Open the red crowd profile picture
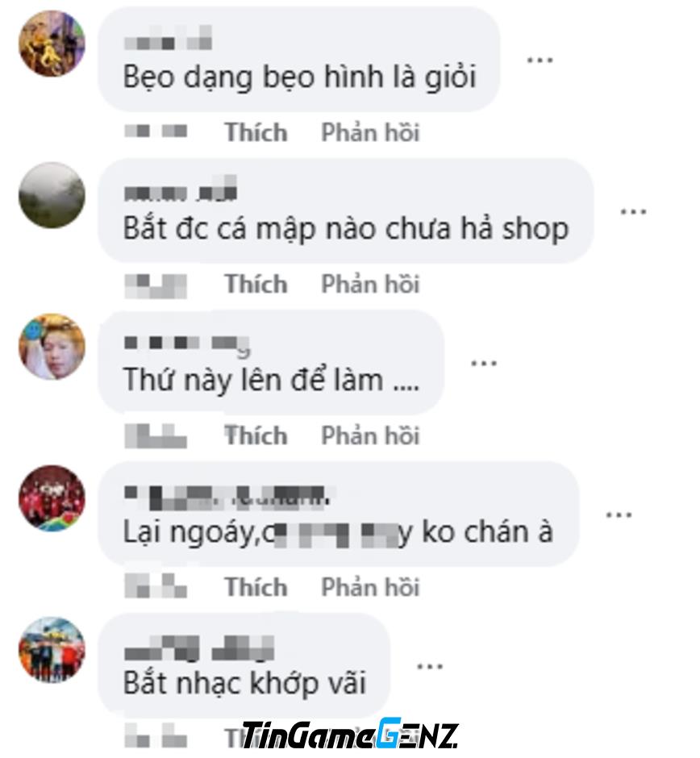 click(52, 498)
